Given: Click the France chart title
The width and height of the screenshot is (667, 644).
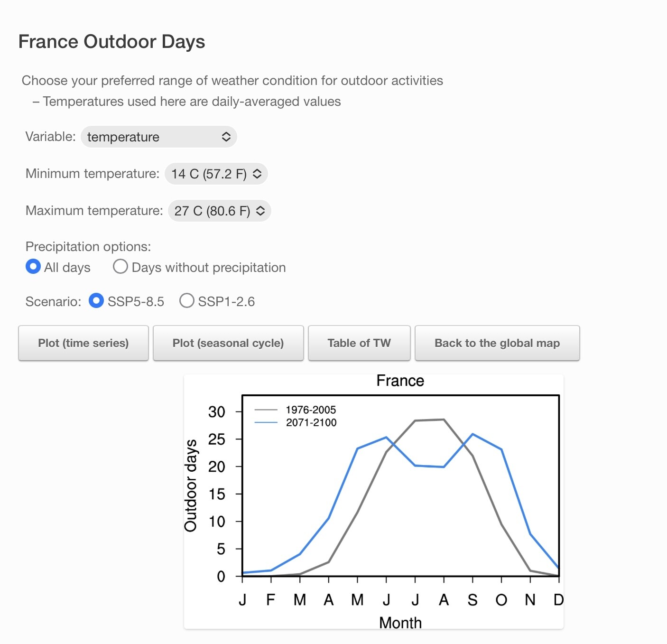Looking at the screenshot, I should [400, 381].
